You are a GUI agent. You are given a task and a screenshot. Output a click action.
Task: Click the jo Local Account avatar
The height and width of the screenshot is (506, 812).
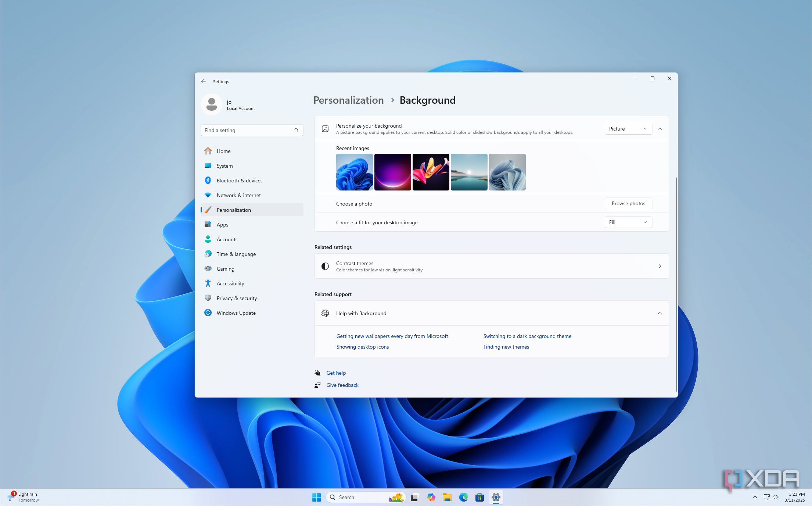click(211, 104)
